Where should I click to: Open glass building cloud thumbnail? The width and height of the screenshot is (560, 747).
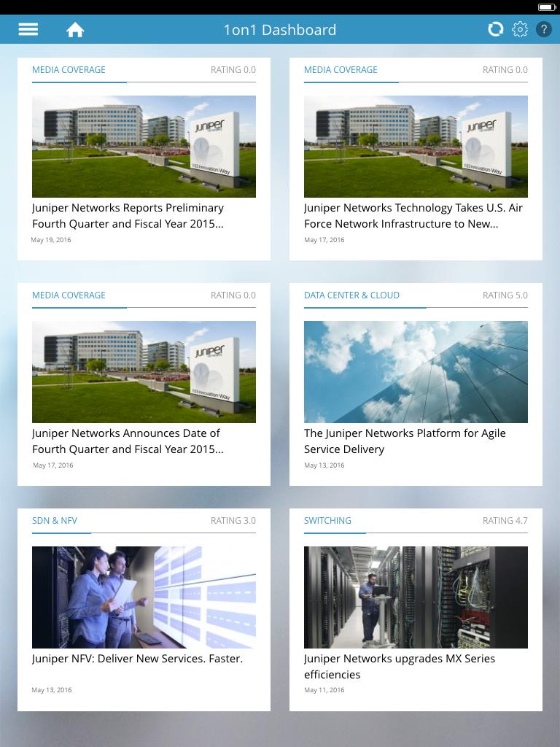point(416,372)
